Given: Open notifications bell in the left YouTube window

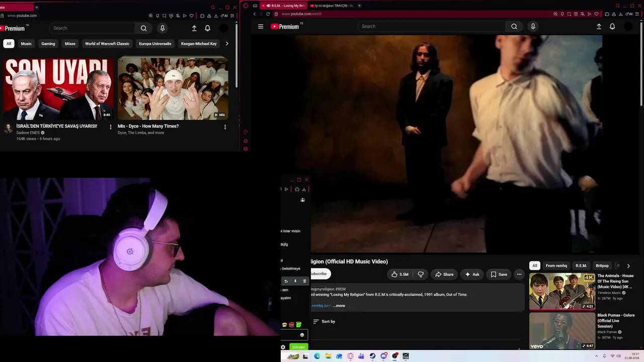Looking at the screenshot, I should point(207,28).
